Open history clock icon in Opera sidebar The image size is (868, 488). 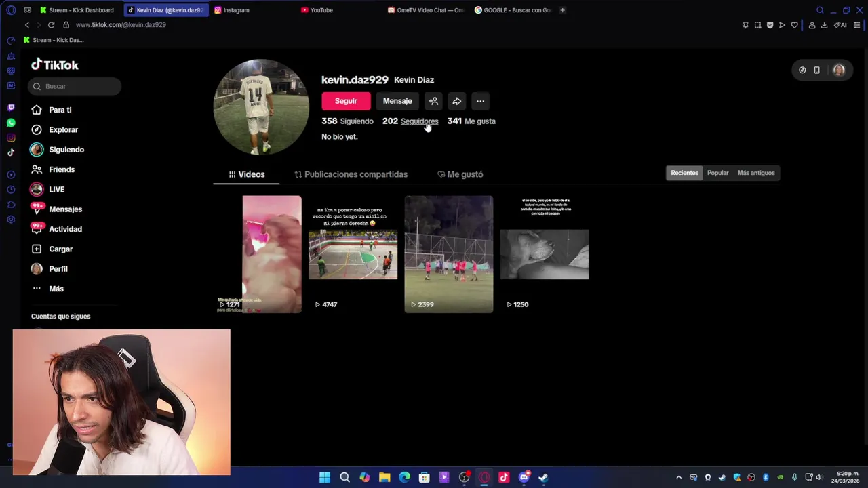(11, 190)
